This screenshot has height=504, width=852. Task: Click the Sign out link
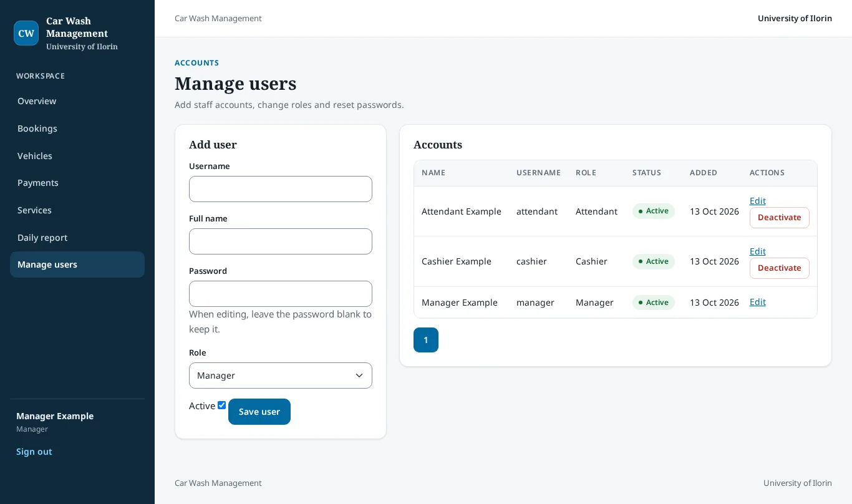pyautogui.click(x=34, y=452)
